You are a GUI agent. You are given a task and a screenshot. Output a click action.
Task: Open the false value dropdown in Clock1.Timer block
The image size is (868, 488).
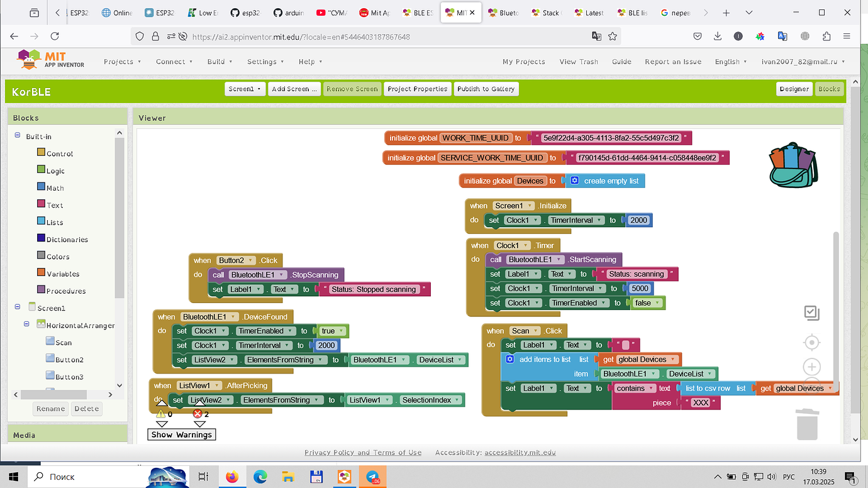(x=658, y=302)
